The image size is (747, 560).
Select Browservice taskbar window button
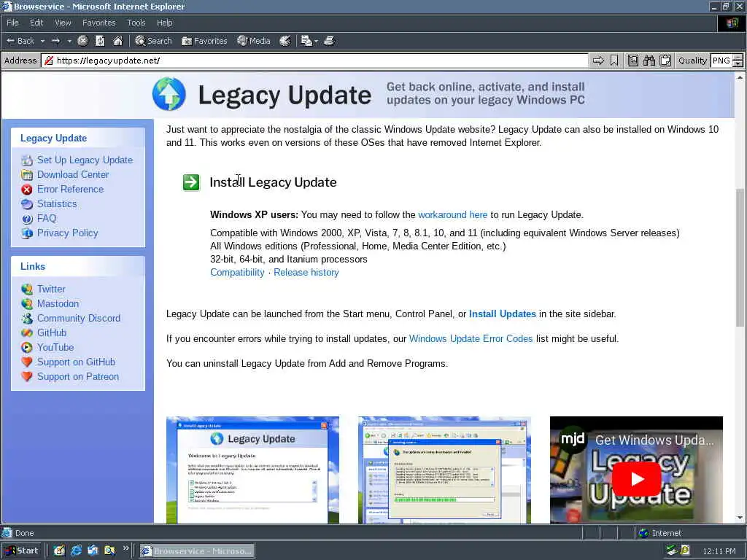tap(197, 551)
